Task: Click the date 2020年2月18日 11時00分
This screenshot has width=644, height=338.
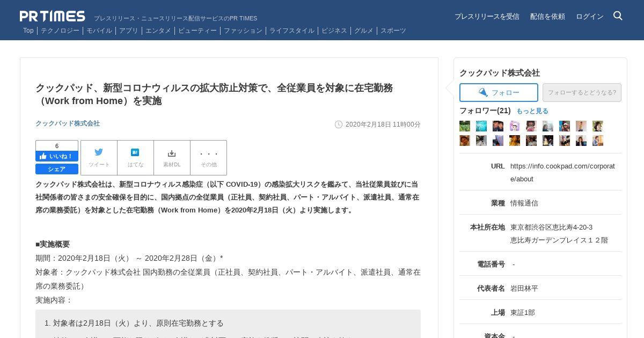Action: pyautogui.click(x=383, y=124)
